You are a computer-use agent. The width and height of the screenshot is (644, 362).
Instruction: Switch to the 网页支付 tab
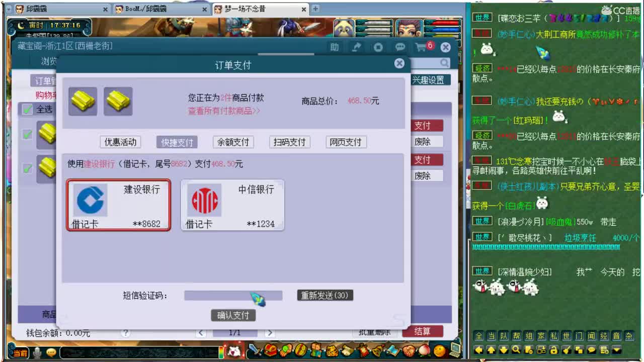346,142
